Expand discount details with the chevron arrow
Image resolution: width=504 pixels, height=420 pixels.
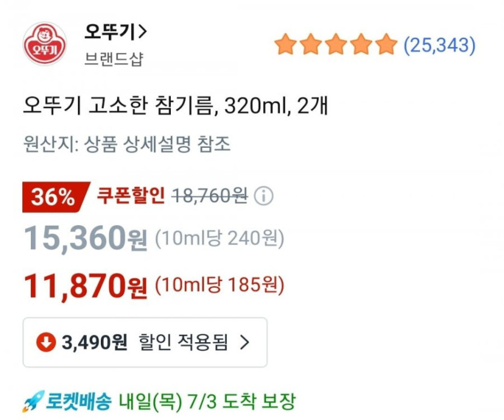point(244,342)
